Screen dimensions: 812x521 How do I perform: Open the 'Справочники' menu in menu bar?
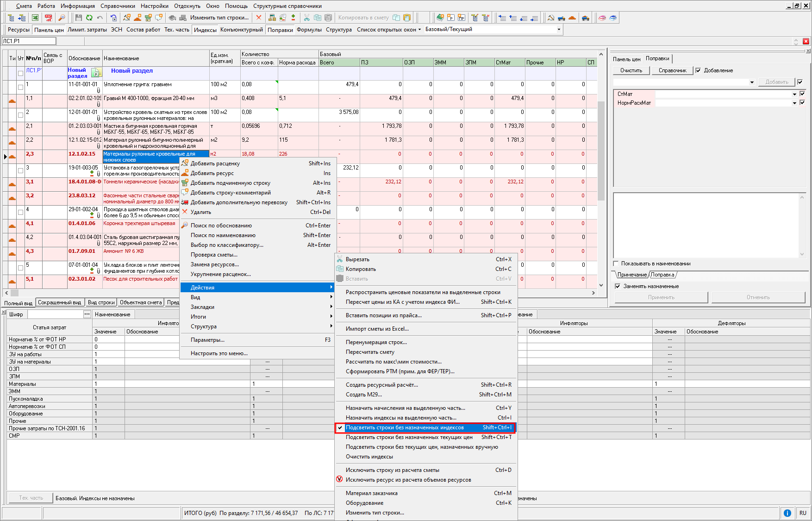(x=118, y=6)
